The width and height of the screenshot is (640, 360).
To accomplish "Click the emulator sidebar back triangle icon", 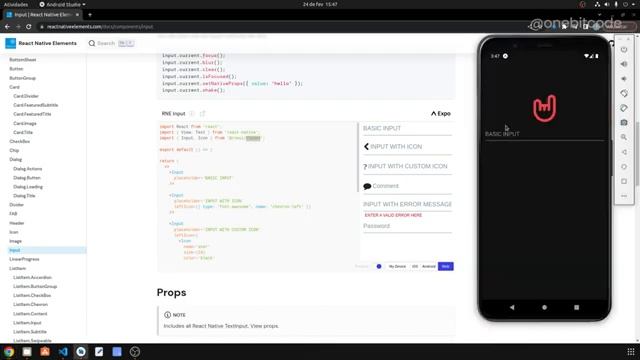I will [624, 152].
